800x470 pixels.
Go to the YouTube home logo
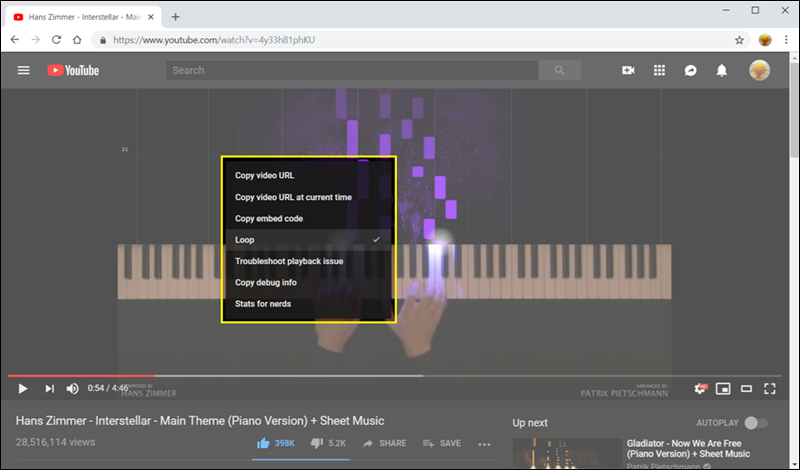pos(73,70)
